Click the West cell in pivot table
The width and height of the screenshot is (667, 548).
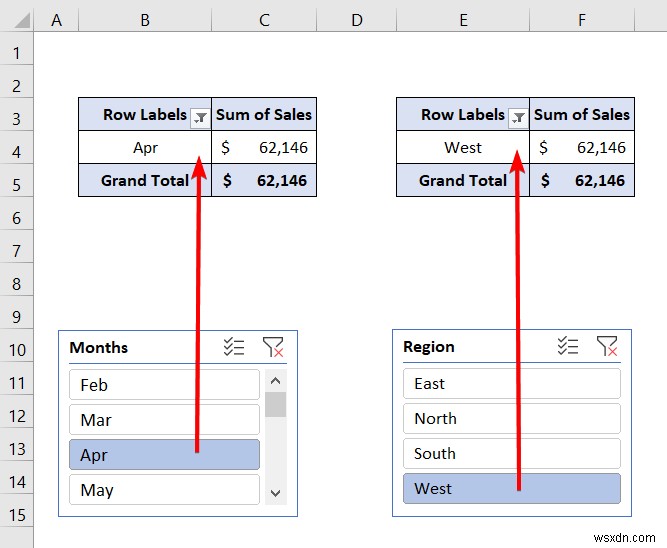463,147
